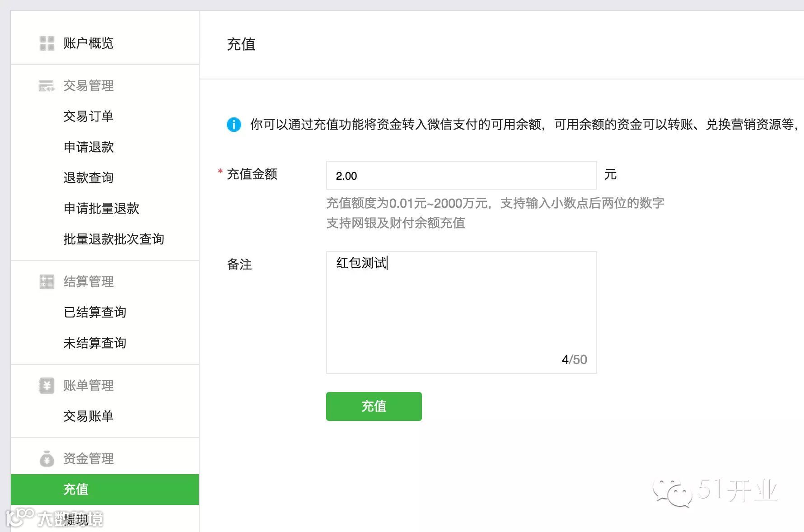Click the 充值金额 amount input field
This screenshot has width=804, height=532.
[461, 176]
